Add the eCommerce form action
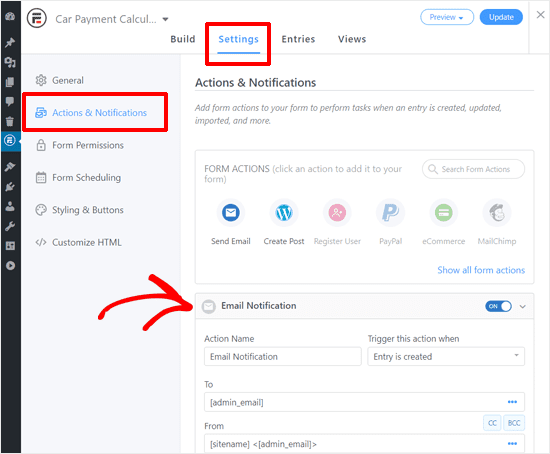 tap(444, 213)
